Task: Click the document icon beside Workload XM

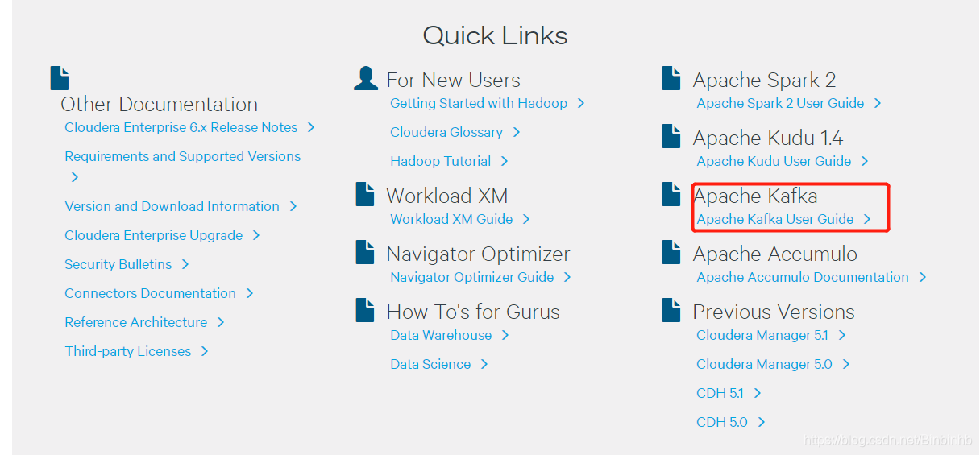Action: [365, 194]
